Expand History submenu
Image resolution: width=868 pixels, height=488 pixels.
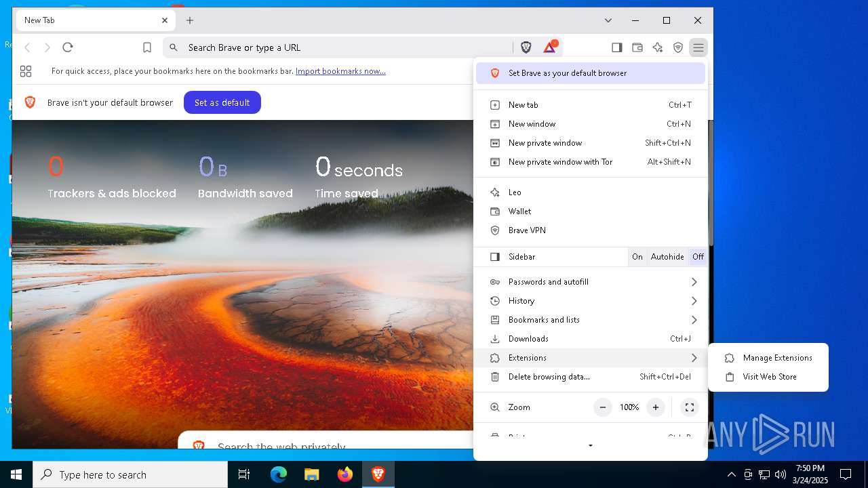tap(590, 301)
